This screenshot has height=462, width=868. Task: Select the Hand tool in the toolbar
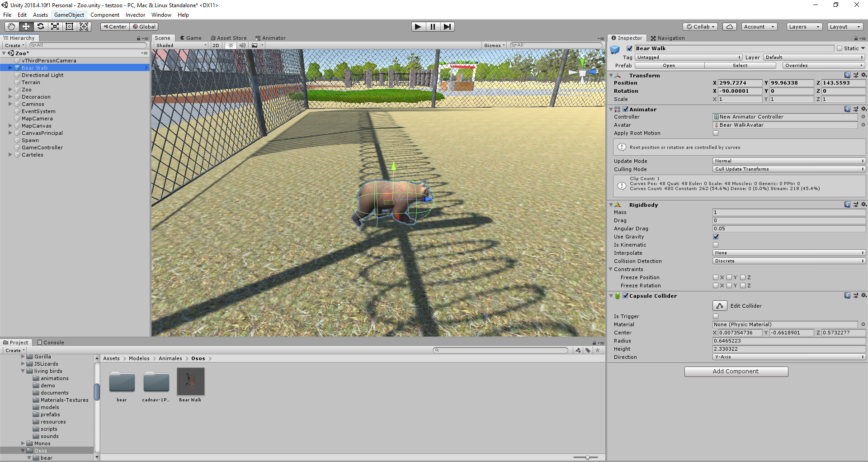(x=11, y=27)
